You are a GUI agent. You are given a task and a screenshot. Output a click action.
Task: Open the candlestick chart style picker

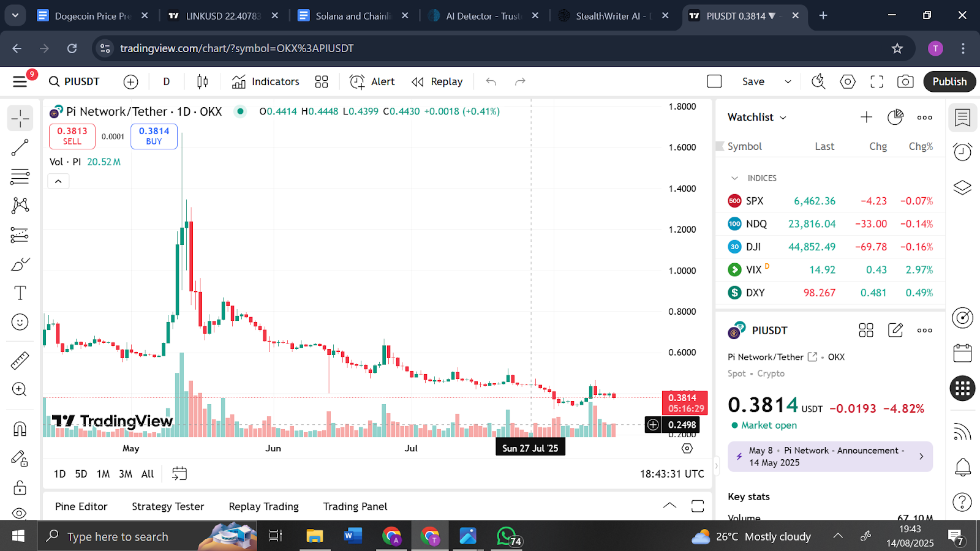[203, 81]
